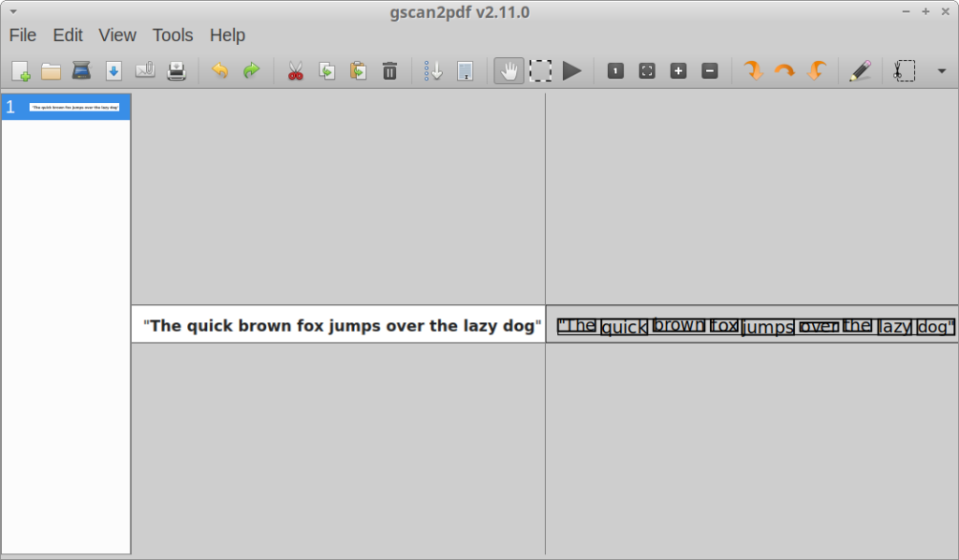The image size is (959, 560).
Task: Delete the page with the trash icon
Action: (390, 71)
